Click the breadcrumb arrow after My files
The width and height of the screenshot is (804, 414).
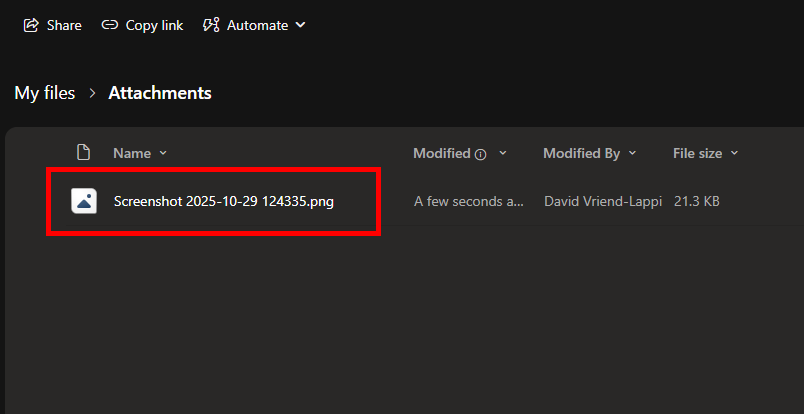92,93
